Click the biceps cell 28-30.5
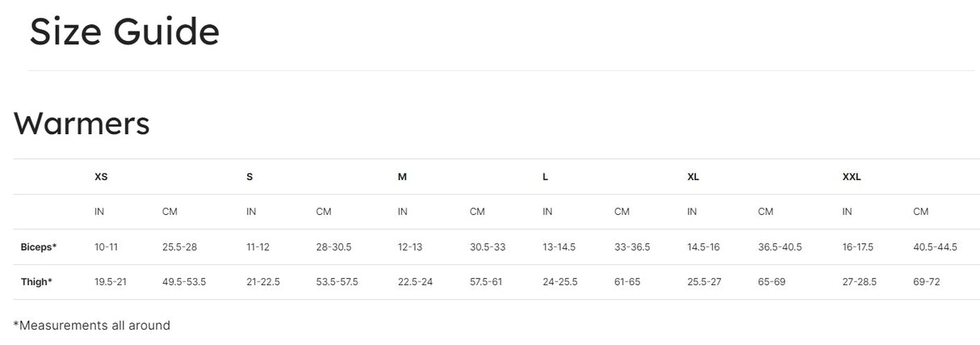 click(x=333, y=247)
